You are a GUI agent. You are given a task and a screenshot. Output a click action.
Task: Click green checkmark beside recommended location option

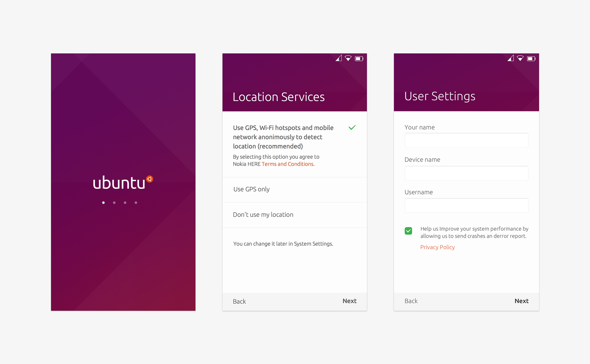(x=352, y=127)
